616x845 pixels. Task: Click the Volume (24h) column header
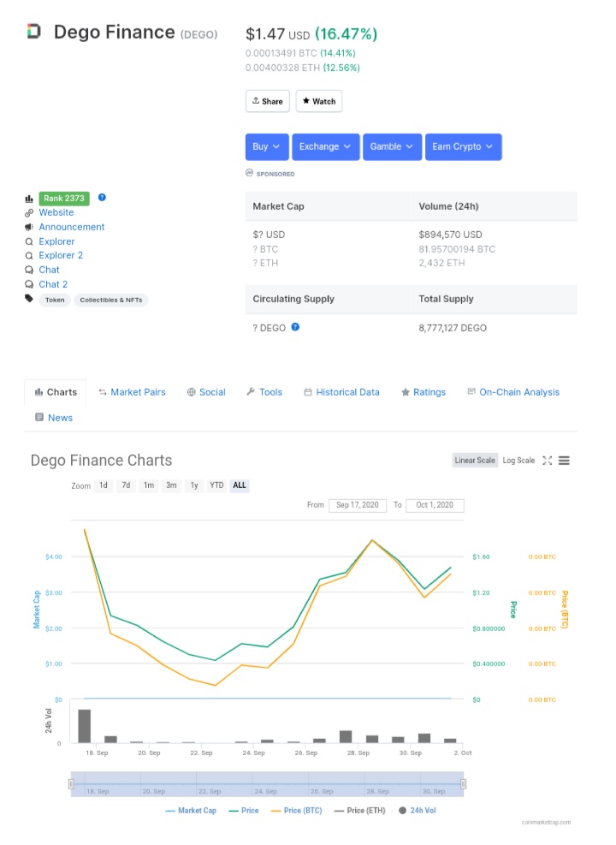point(448,206)
